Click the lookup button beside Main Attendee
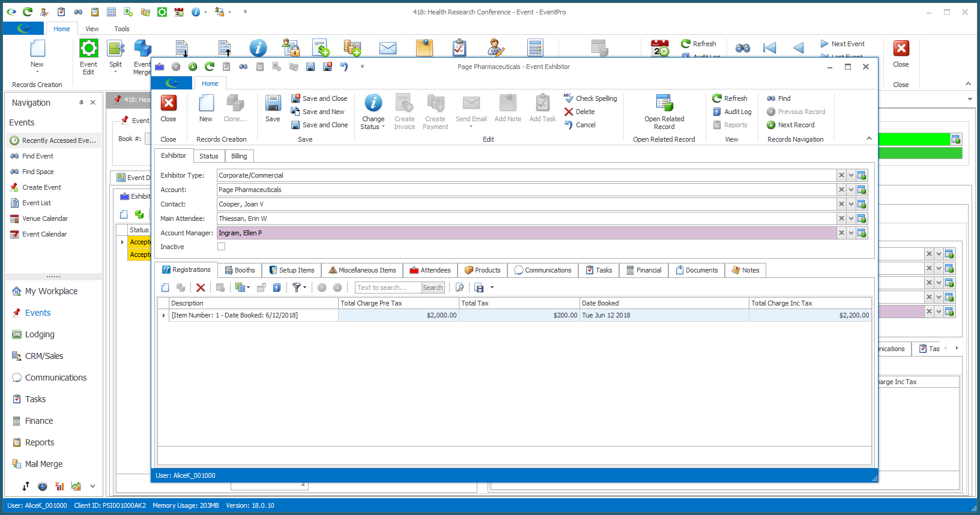 (862, 218)
